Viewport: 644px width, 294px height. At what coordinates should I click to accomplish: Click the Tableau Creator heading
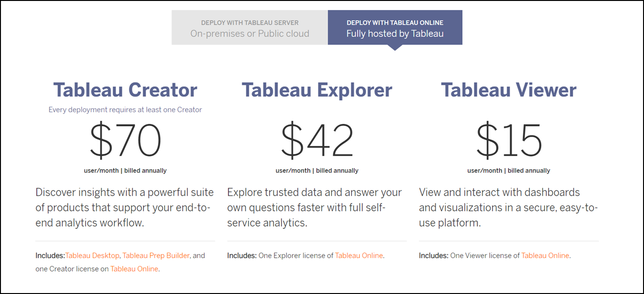tap(125, 90)
